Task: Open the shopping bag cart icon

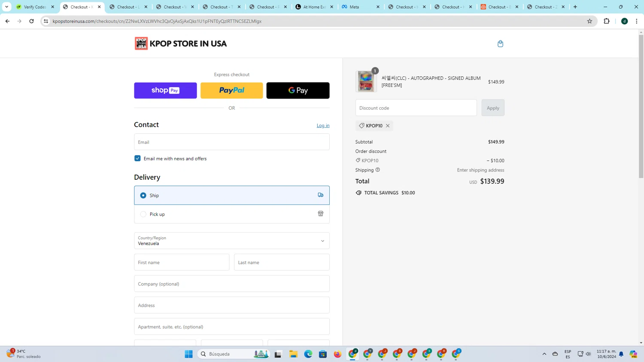Action: click(500, 44)
